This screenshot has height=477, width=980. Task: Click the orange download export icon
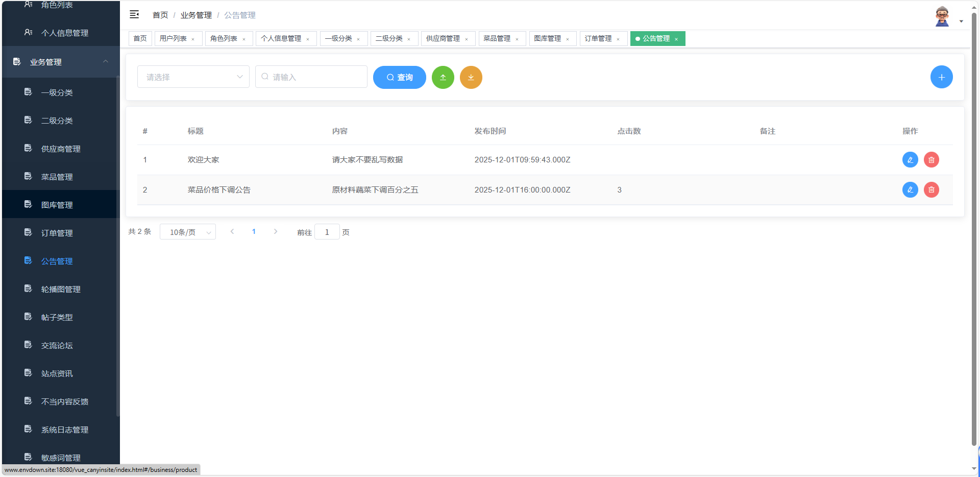[x=471, y=77]
